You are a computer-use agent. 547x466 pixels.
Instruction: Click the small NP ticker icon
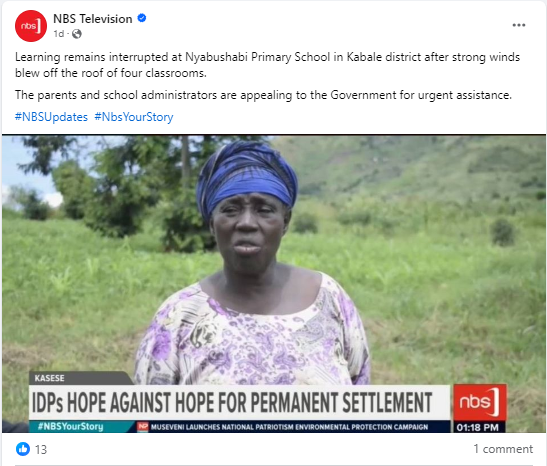(143, 426)
